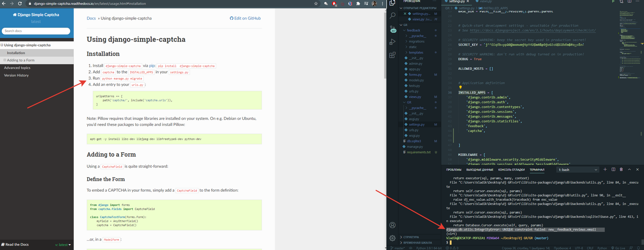644x250 pixels.
Task: Select Python 3.9.1 64-bit interpreter in status bar
Action: 429,248
